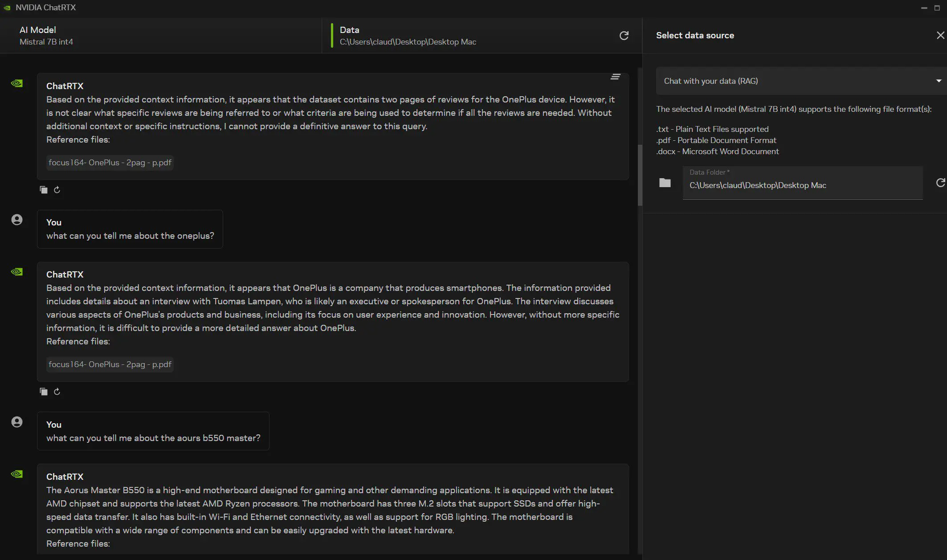This screenshot has height=560, width=947.
Task: Click the '.txt - Plain Text Files supported' line
Action: tap(712, 129)
